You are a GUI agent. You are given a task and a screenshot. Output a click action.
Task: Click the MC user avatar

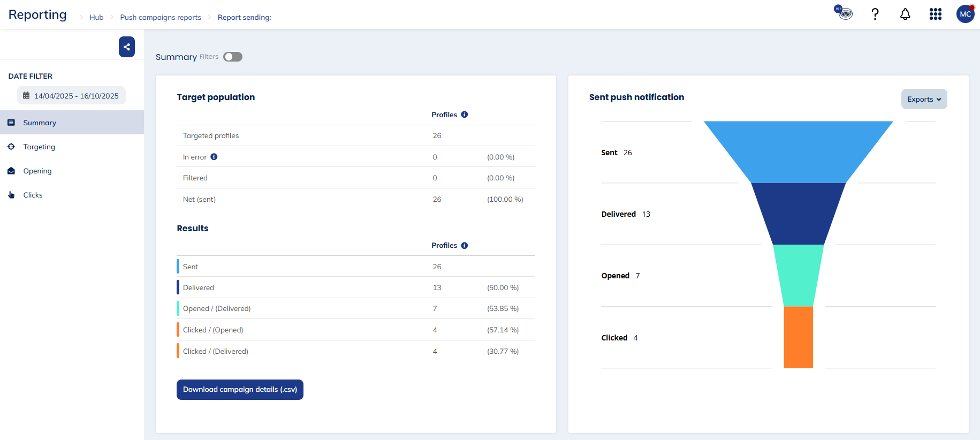(965, 14)
